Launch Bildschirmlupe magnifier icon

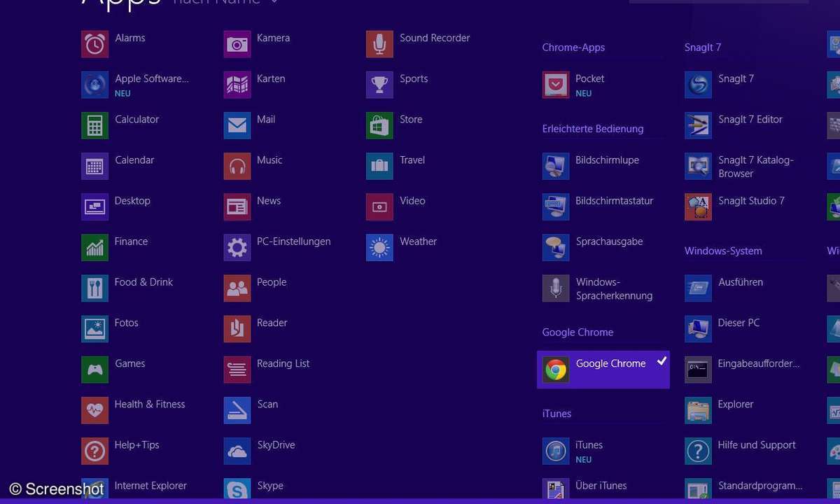(x=556, y=166)
